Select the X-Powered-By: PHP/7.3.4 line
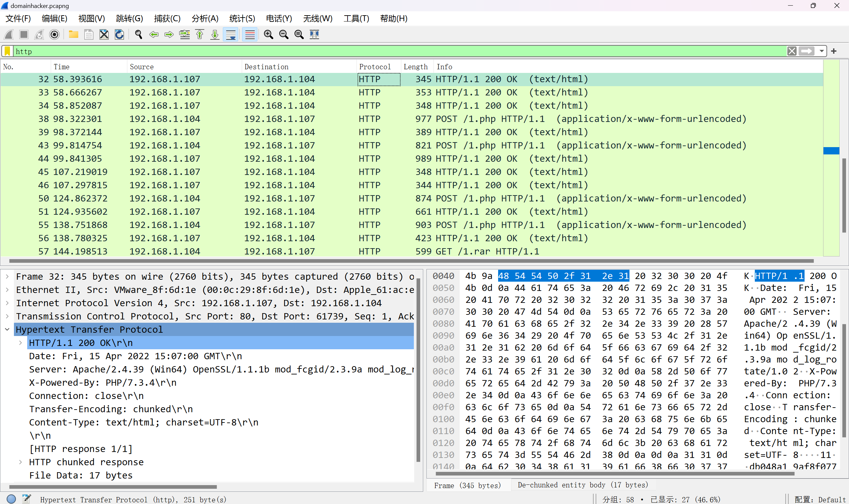The image size is (849, 504). pos(102,382)
